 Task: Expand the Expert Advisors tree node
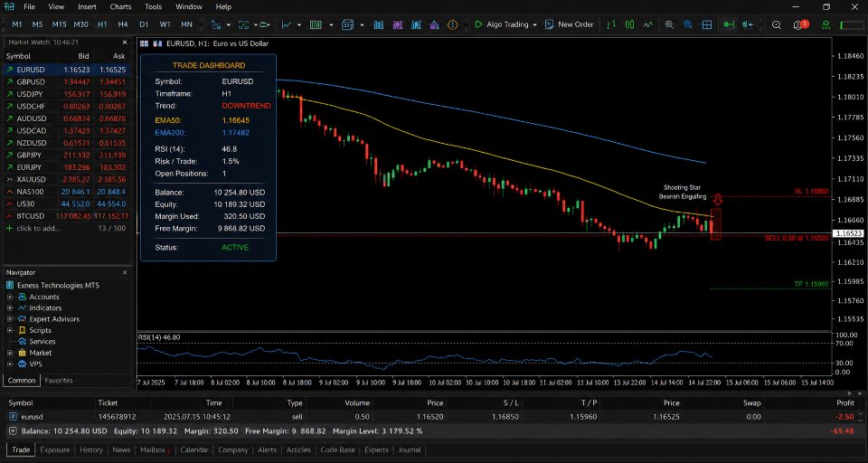tap(9, 319)
